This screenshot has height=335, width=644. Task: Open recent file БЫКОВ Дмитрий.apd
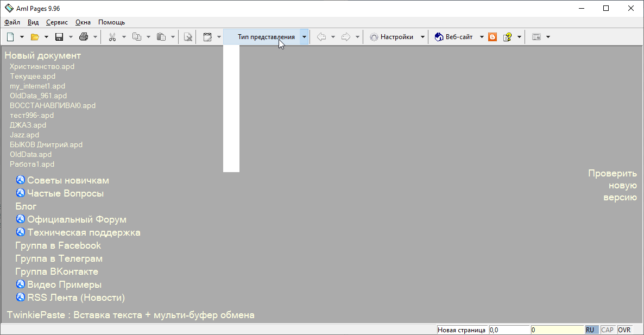coord(46,144)
